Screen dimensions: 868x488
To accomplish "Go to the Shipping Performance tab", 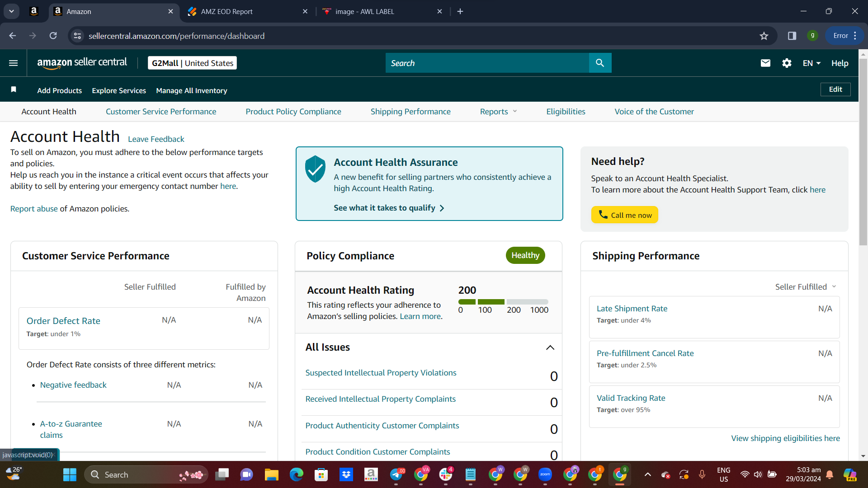I will (x=410, y=112).
